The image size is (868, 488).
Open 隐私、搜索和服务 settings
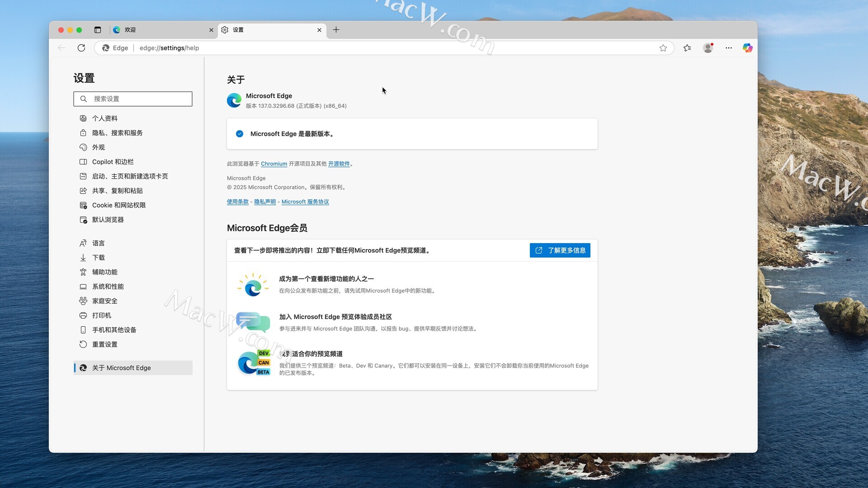coord(133,133)
